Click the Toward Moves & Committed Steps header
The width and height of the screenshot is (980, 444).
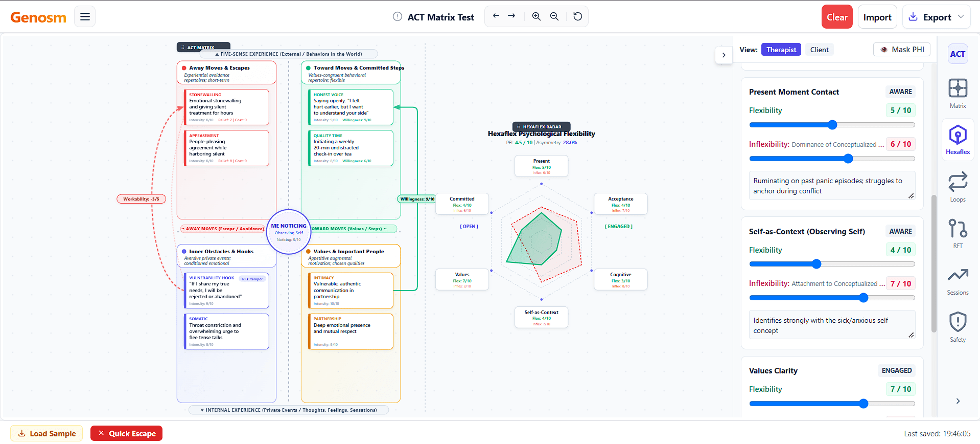tap(351, 73)
